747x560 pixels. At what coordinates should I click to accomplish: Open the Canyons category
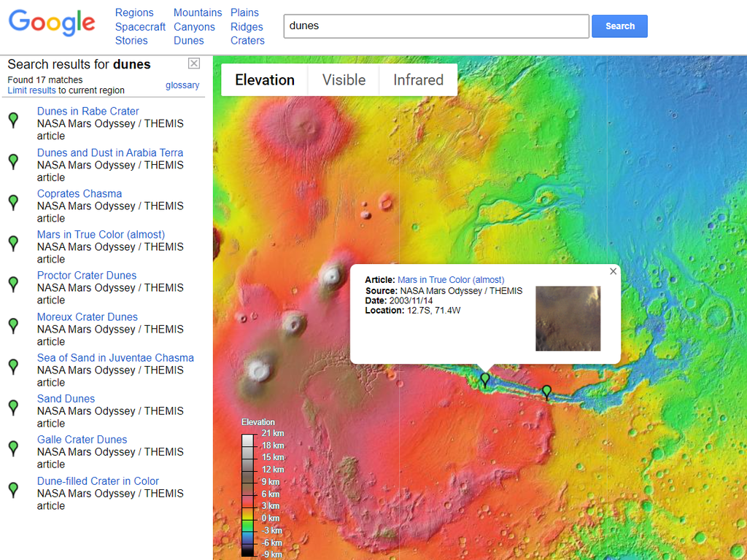(x=194, y=27)
